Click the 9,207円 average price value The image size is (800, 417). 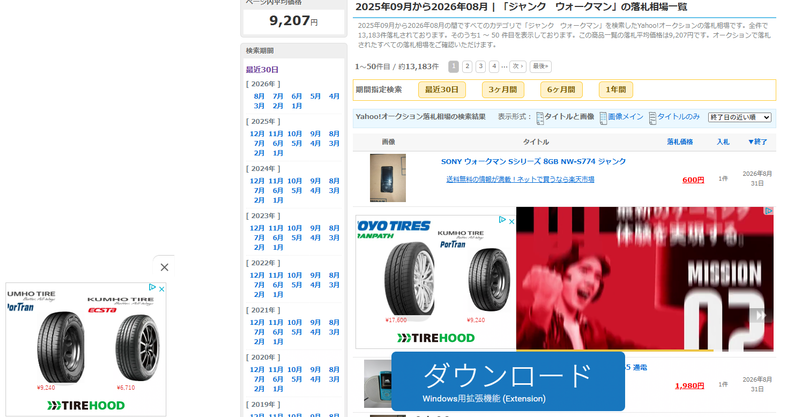coord(294,21)
